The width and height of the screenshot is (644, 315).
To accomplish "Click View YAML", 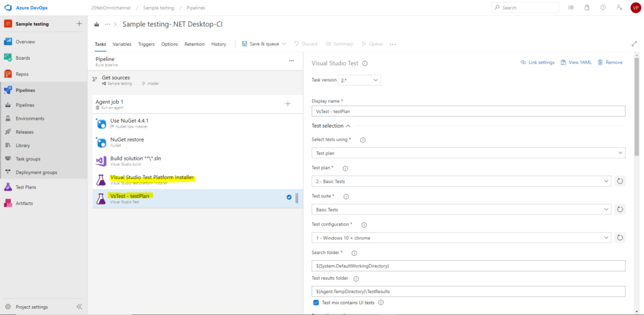I will point(576,62).
